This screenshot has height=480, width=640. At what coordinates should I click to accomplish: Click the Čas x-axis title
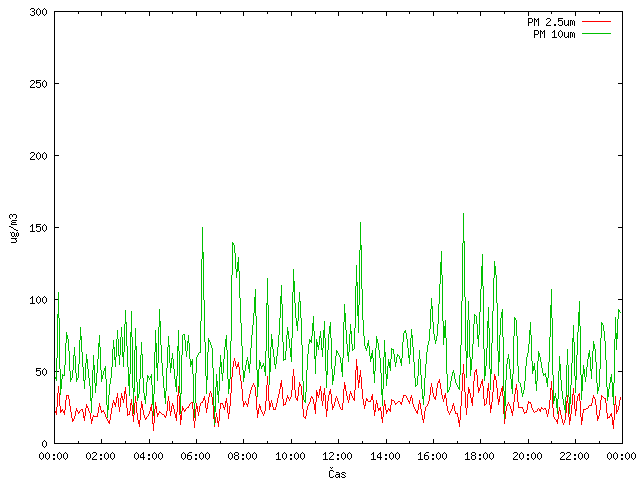coord(337,473)
